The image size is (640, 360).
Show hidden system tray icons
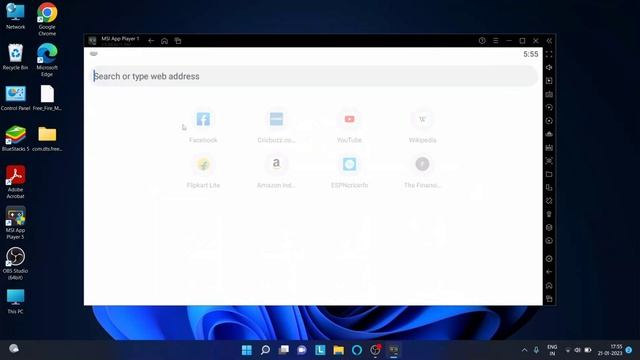click(524, 350)
